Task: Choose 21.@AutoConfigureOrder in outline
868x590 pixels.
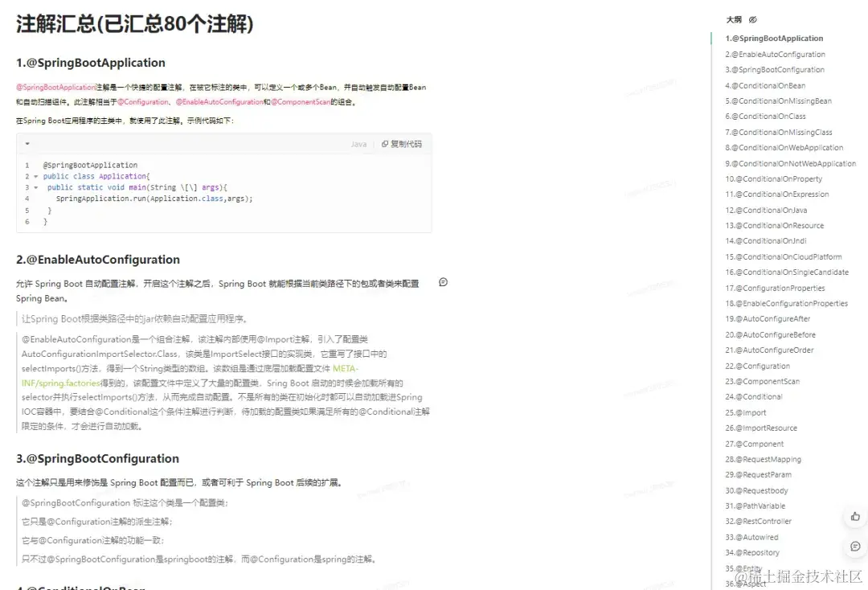Action: click(769, 350)
